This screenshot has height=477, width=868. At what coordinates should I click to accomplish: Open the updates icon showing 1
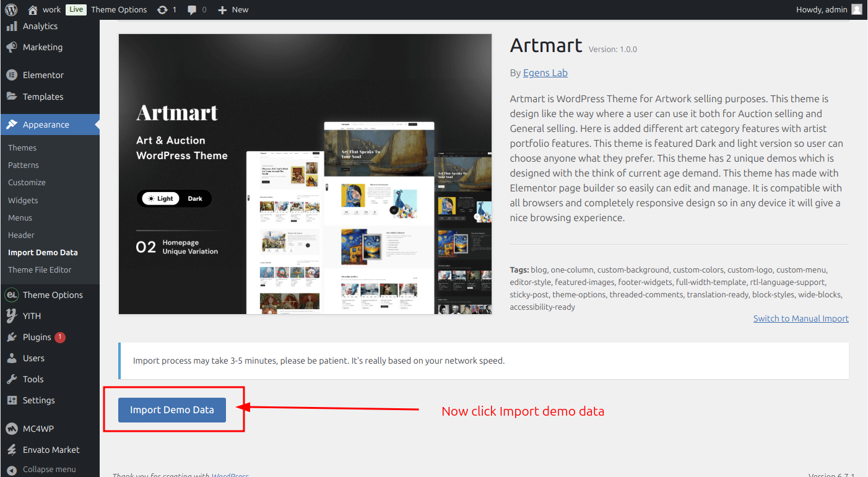(162, 9)
